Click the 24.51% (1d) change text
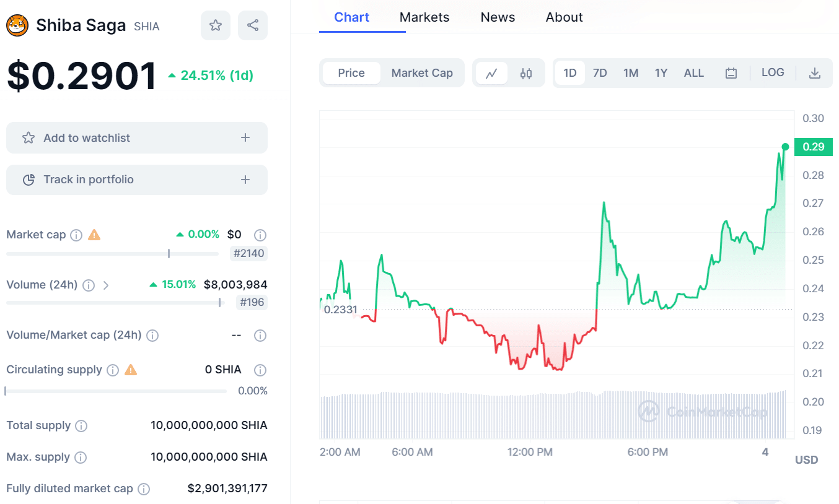This screenshot has width=839, height=504. [211, 76]
